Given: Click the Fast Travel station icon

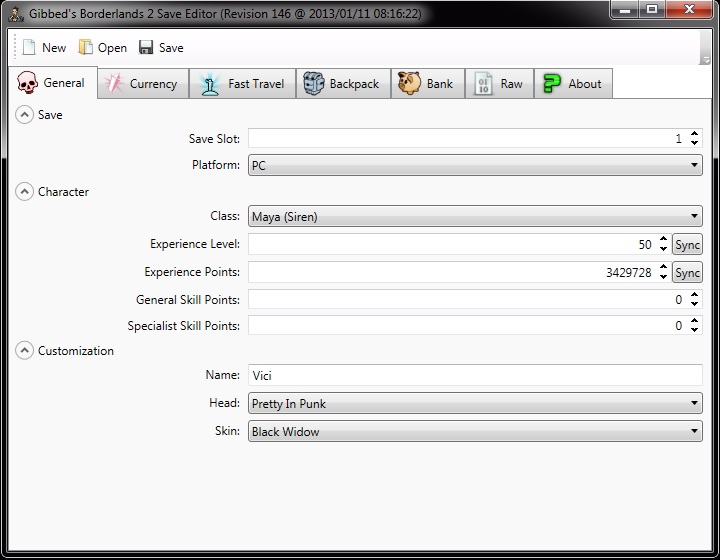Looking at the screenshot, I should tap(210, 84).
